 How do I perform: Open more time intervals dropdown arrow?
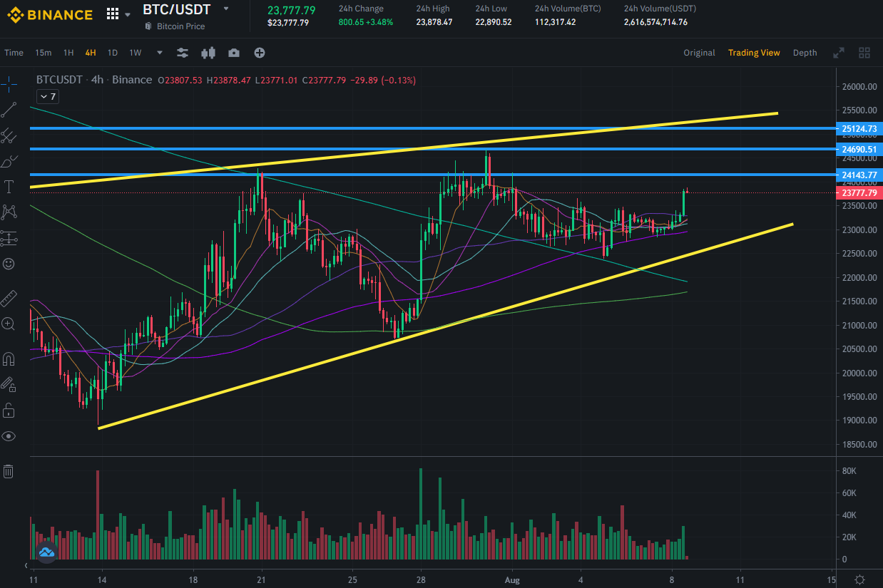[159, 53]
